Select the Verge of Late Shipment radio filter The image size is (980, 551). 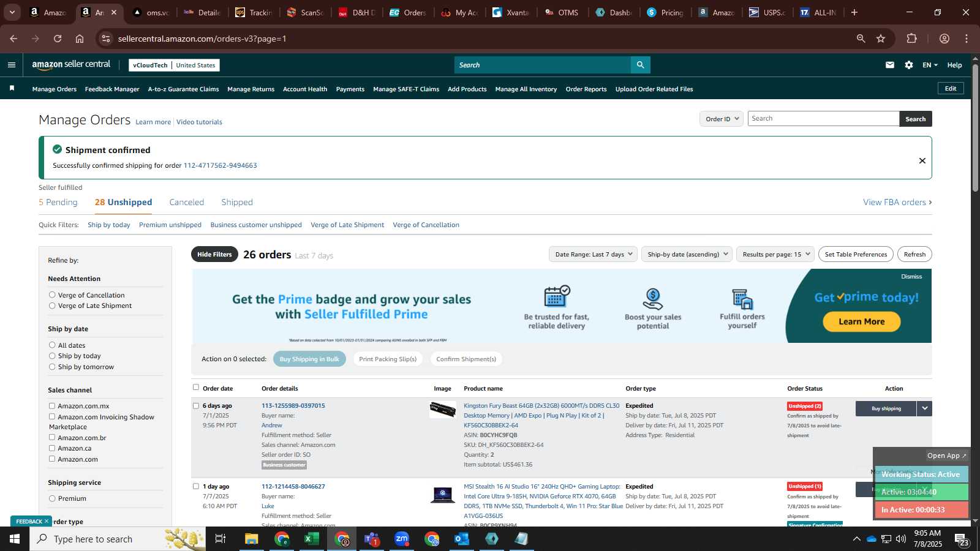pyautogui.click(x=52, y=305)
